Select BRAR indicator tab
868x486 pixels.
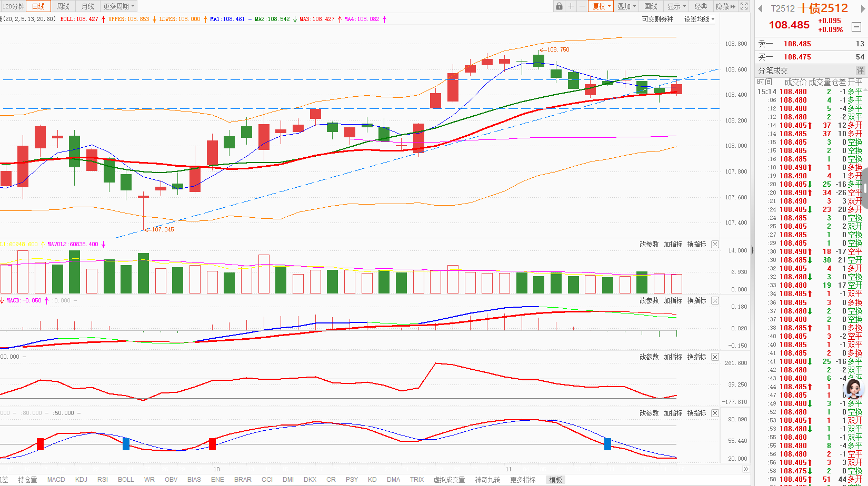point(243,480)
